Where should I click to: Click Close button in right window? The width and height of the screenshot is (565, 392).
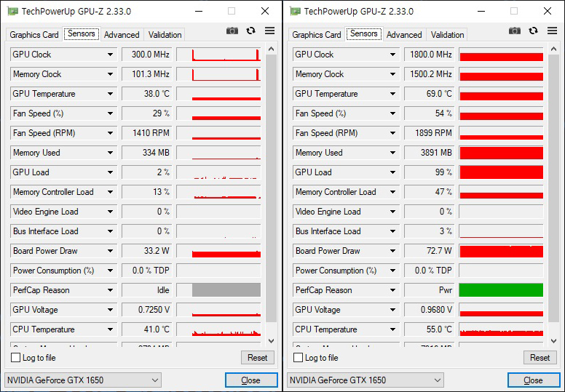[534, 380]
